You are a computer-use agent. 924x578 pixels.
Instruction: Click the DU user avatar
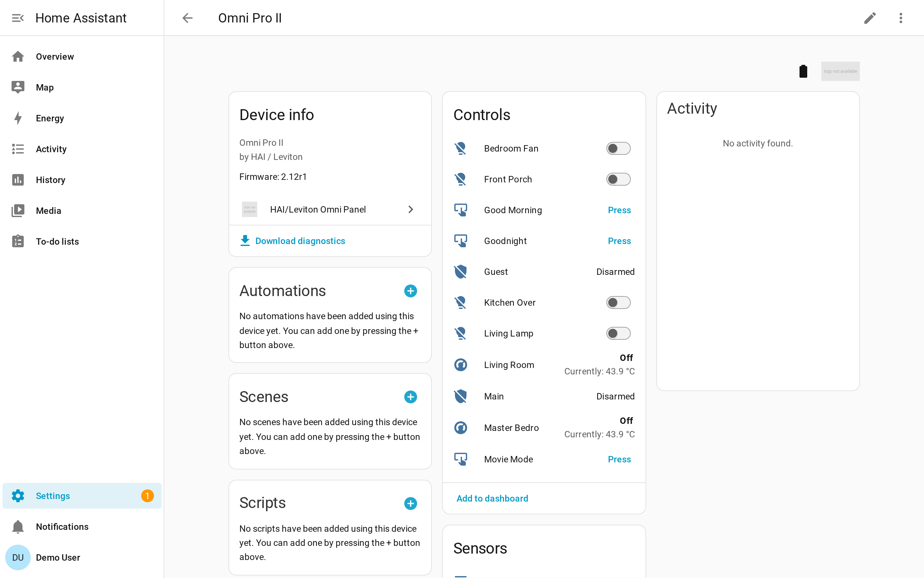pyautogui.click(x=18, y=557)
